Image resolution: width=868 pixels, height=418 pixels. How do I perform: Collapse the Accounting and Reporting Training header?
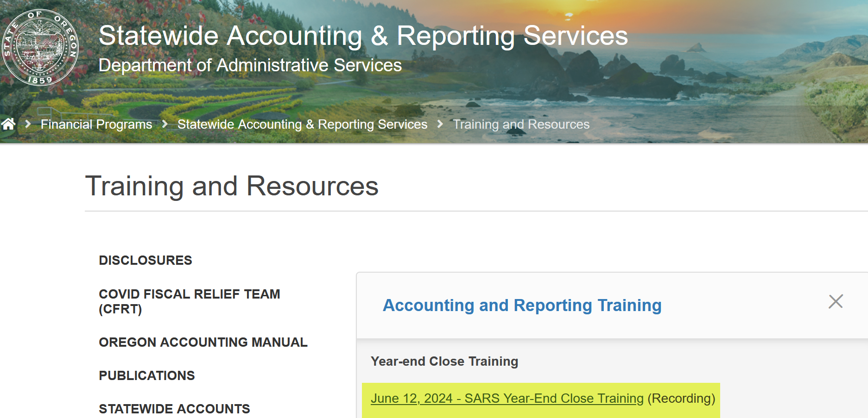(x=522, y=306)
